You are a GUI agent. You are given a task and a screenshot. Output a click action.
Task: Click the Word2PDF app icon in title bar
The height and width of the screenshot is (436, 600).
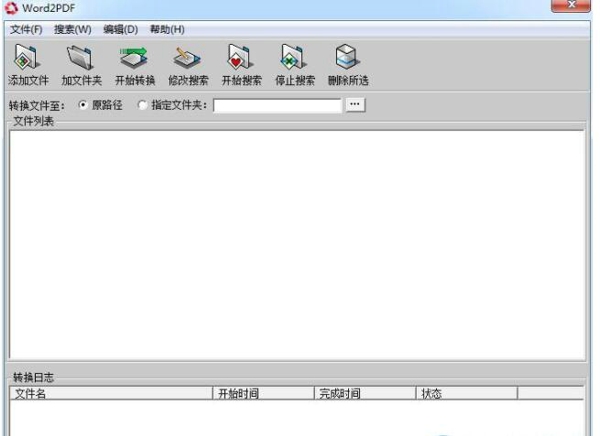[x=11, y=8]
